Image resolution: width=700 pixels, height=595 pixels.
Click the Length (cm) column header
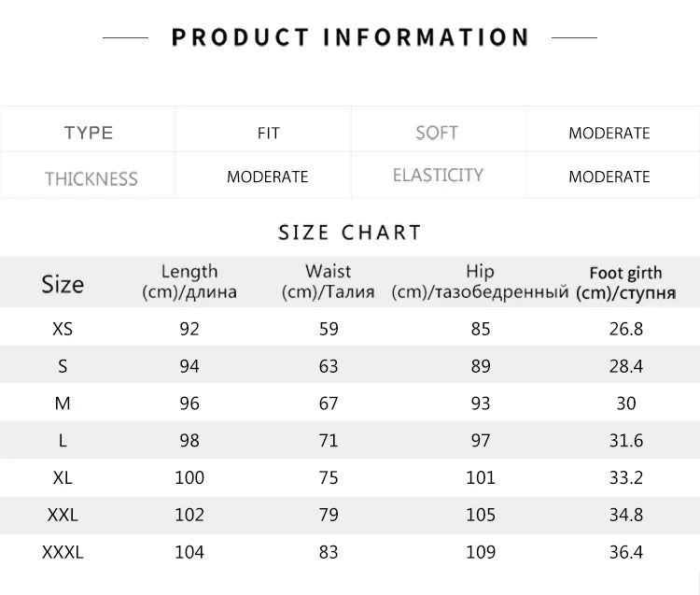(x=189, y=281)
